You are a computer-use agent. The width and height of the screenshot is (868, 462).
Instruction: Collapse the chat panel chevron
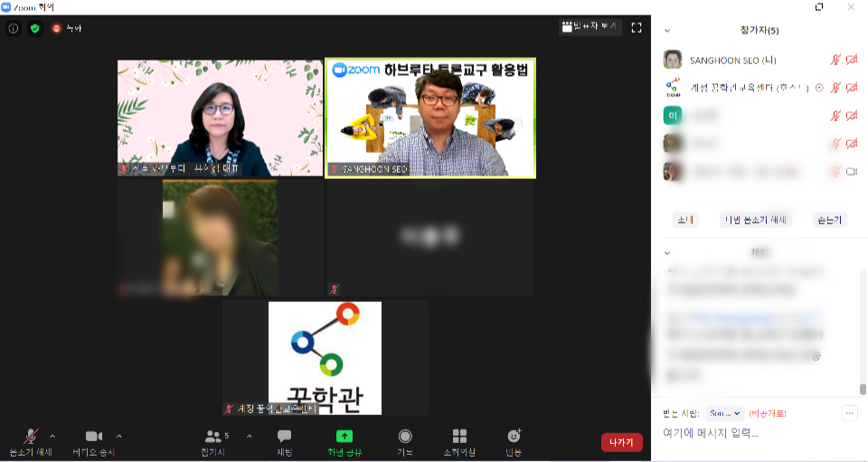(667, 253)
